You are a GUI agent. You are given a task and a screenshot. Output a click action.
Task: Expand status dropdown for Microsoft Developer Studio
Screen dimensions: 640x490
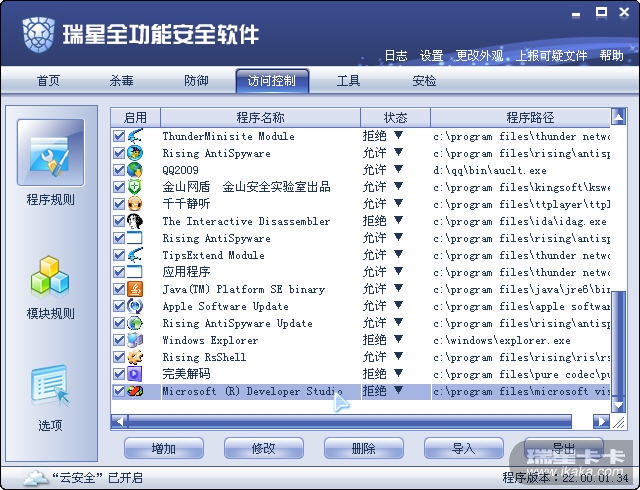click(x=398, y=390)
